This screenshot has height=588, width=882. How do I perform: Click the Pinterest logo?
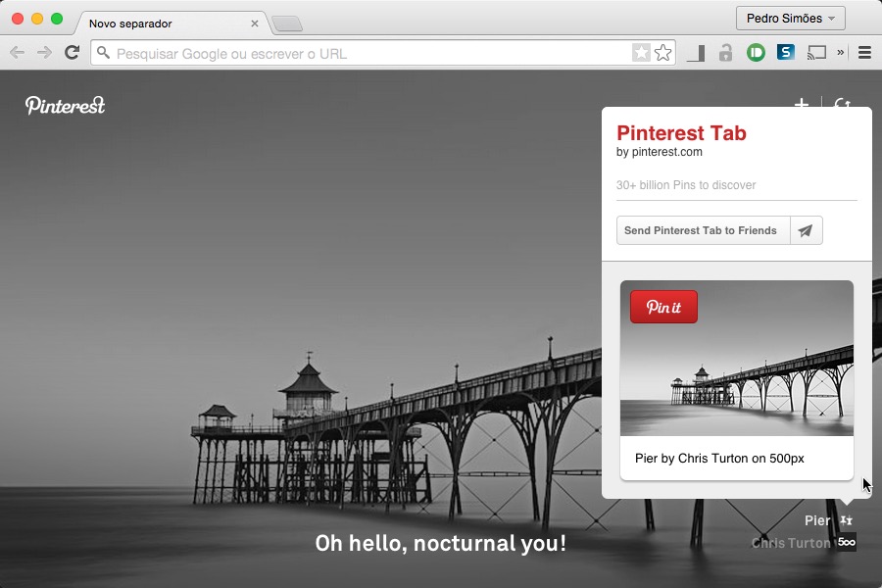click(x=66, y=105)
